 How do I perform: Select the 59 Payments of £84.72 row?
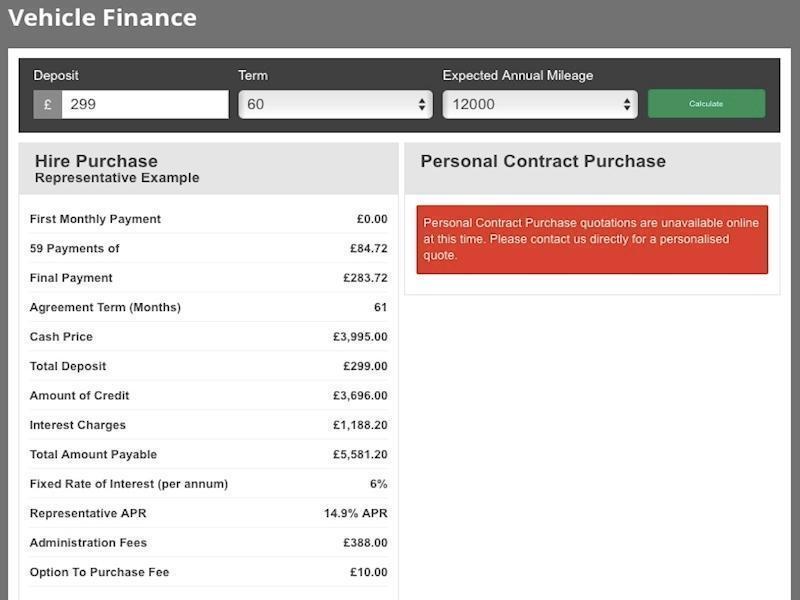(x=208, y=248)
